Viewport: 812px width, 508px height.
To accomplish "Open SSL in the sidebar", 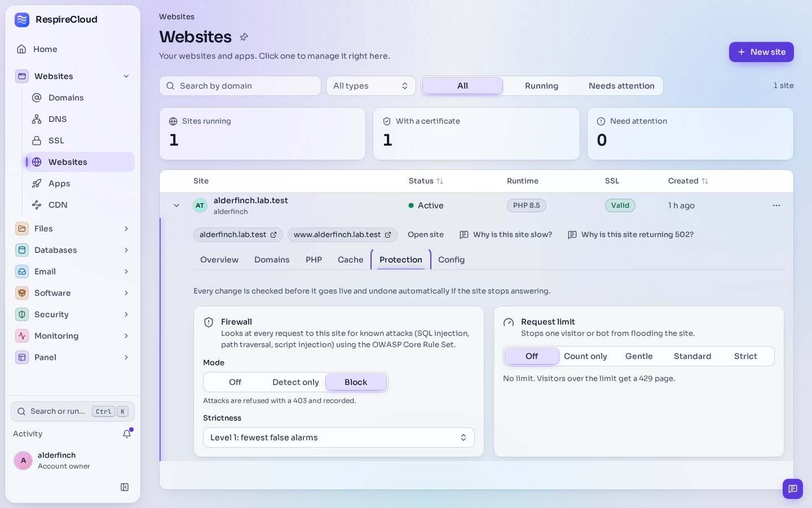I will pos(80,141).
